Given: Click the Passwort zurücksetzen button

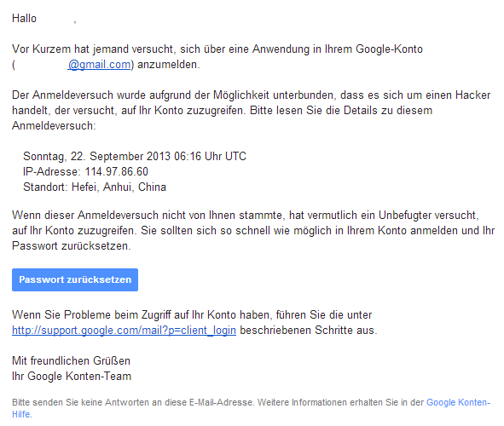Looking at the screenshot, I should [x=75, y=279].
